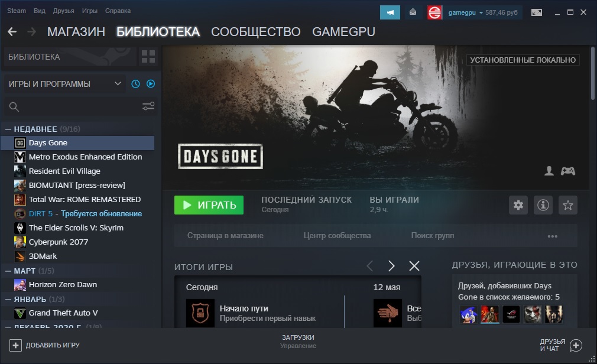Select DIRT 5 requiring update
Screen dimensions: 597x364
click(x=78, y=213)
